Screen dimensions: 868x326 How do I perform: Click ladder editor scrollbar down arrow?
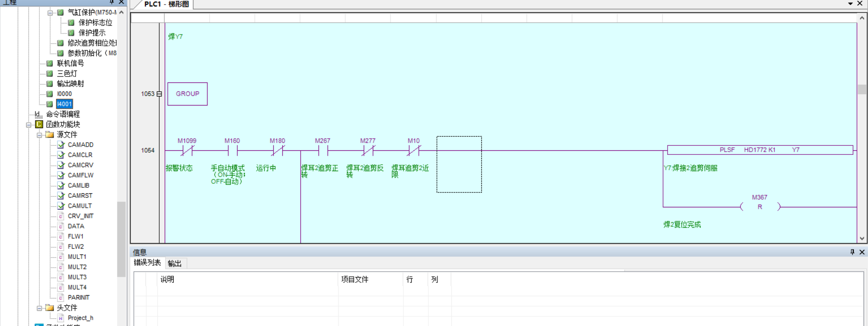tap(862, 238)
